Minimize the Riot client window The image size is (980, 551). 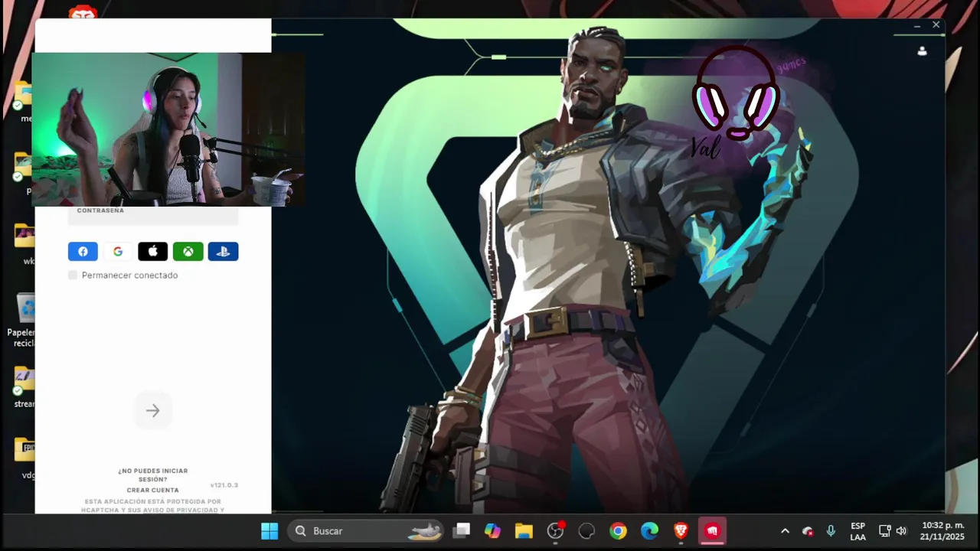(917, 26)
